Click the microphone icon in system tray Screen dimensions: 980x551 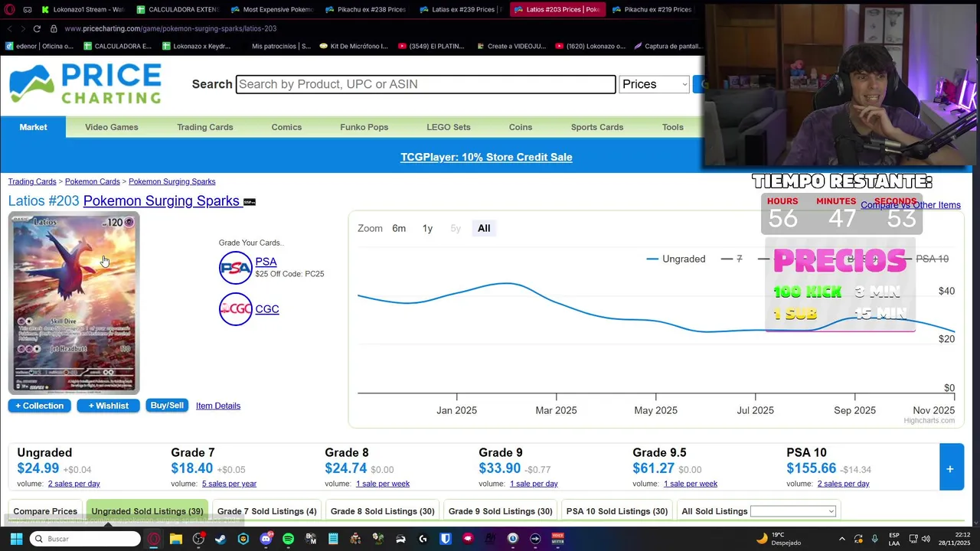click(874, 539)
